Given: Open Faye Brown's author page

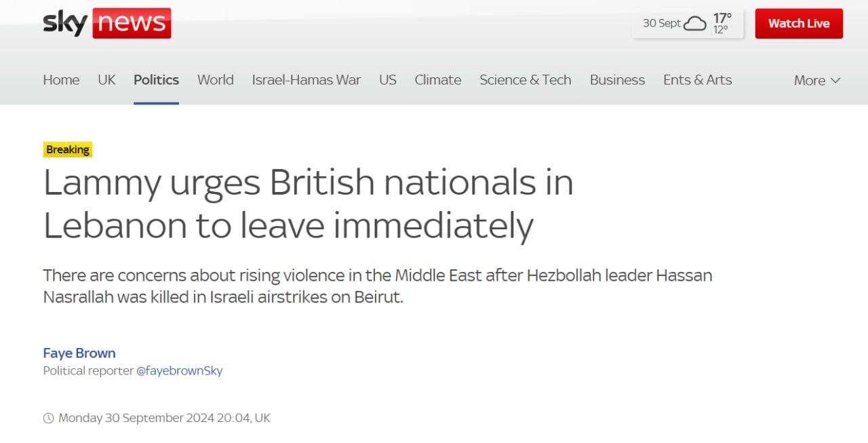Looking at the screenshot, I should pyautogui.click(x=79, y=353).
